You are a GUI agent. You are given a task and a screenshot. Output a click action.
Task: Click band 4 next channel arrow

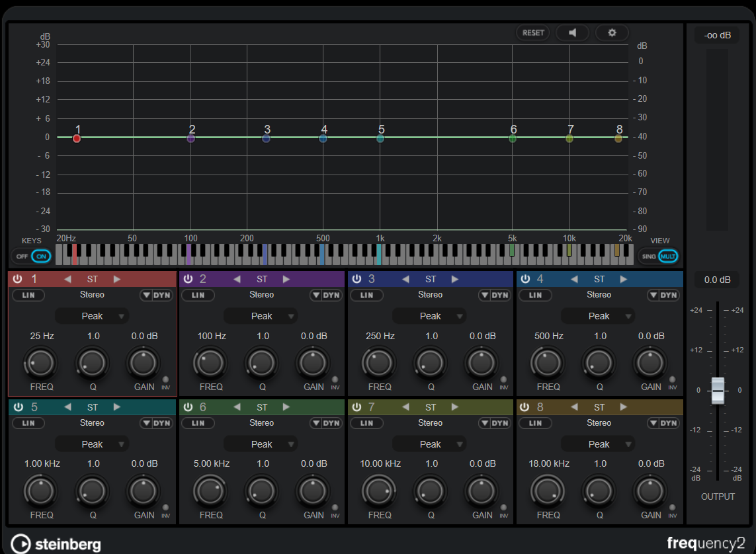point(624,279)
